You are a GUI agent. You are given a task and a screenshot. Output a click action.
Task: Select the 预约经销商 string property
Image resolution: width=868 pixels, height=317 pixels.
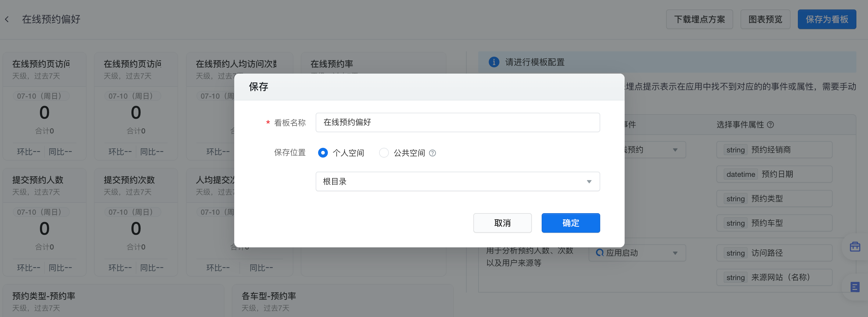pos(774,150)
